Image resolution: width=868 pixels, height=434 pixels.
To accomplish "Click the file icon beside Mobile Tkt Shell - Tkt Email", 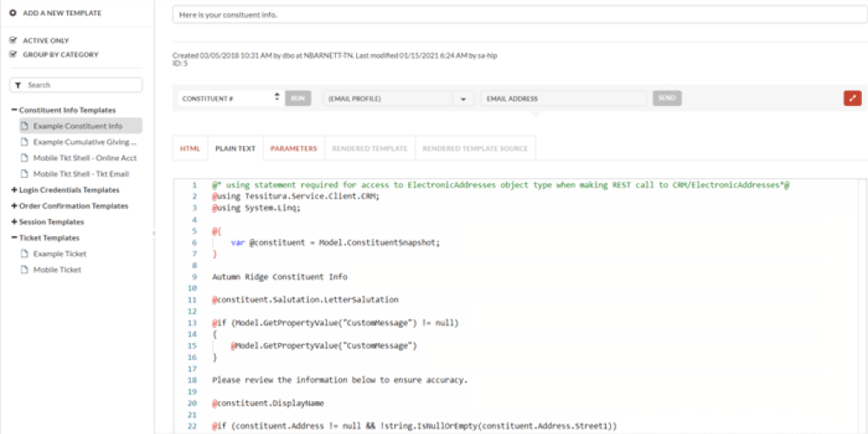I will tap(25, 174).
